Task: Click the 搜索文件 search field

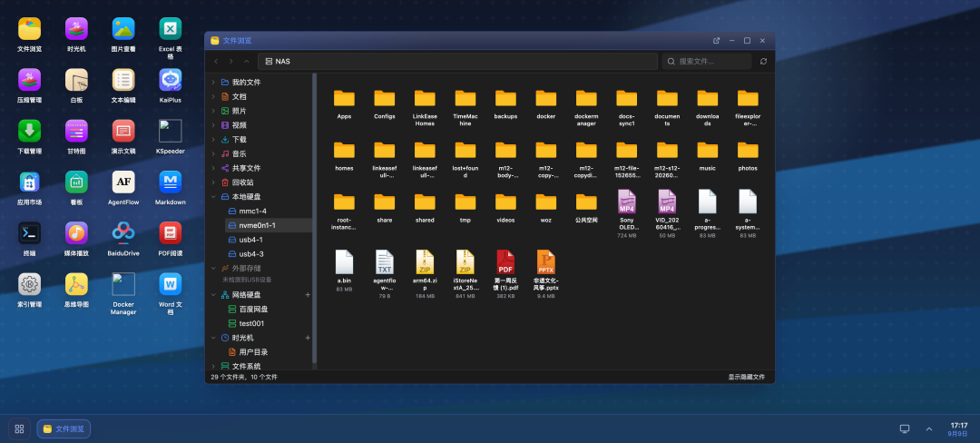Action: (x=706, y=61)
